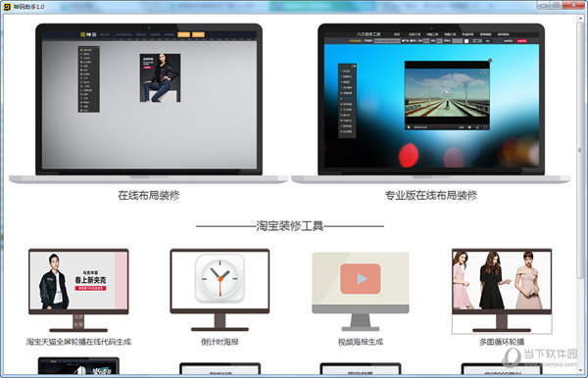Open the 淘宝天猫全屏轮播 monitor image
The height and width of the screenshot is (378, 588).
pyautogui.click(x=78, y=290)
